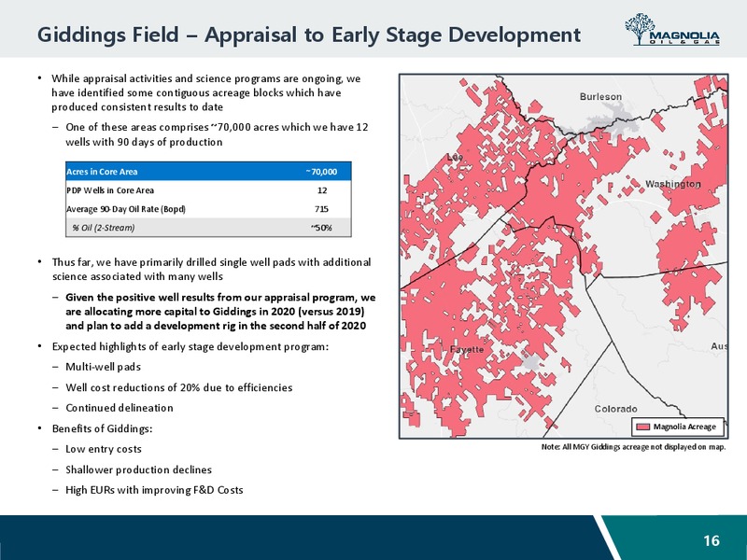Click the 'Burleson' county label on map
Viewport: 747px width, 560px height.
click(x=600, y=97)
